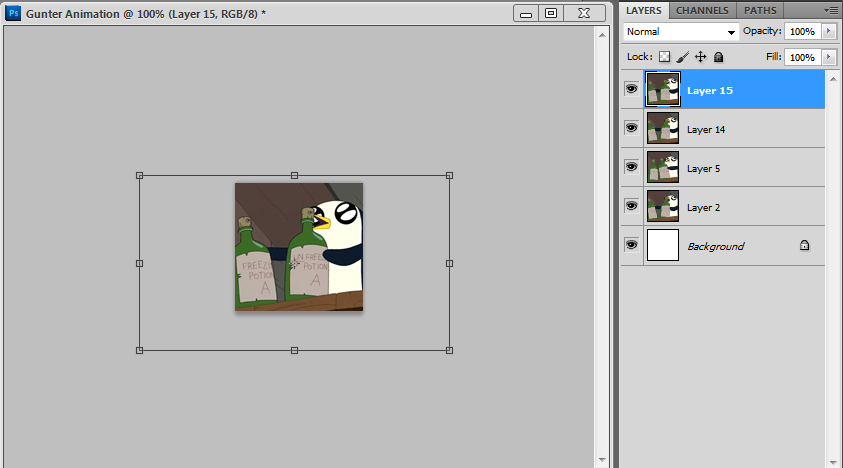Click the top-right transform handle
The height and width of the screenshot is (468, 843).
click(449, 175)
